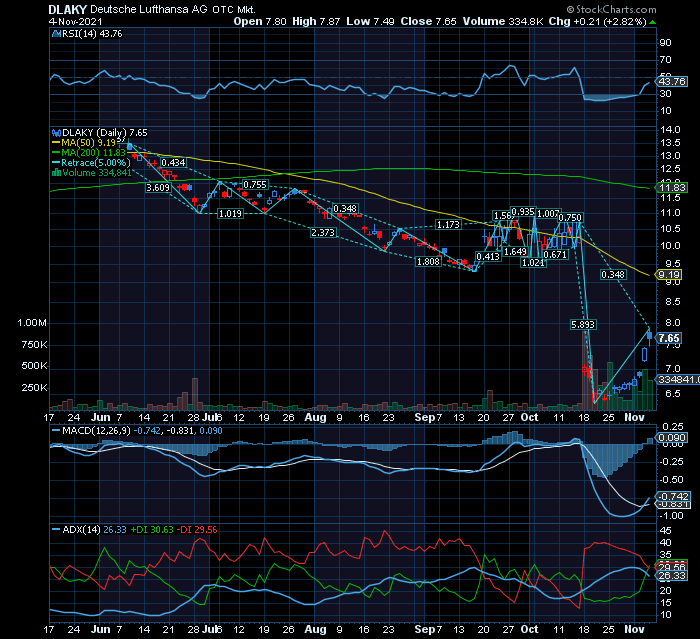Click the MA(50) 9.19 legend entry
700x639 pixels.
[x=89, y=143]
